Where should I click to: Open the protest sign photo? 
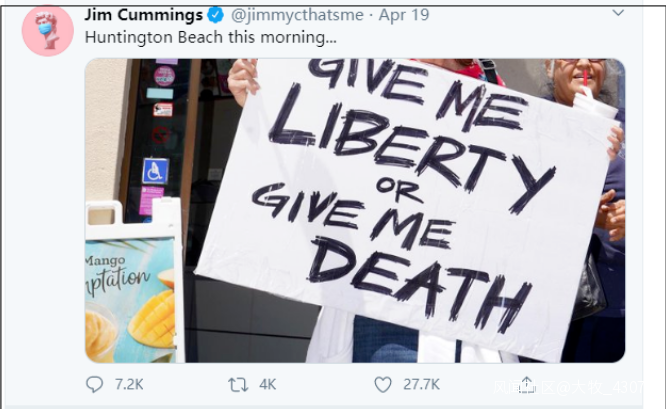(355, 211)
